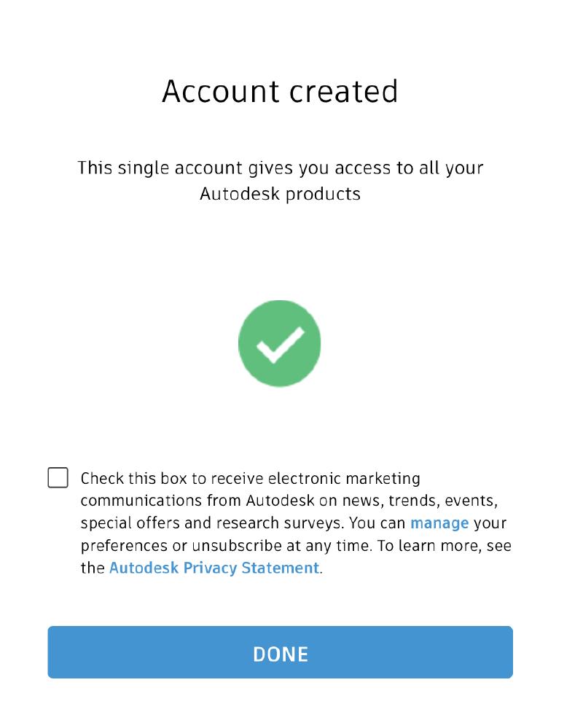Confirm setup with the blue DONE button
Image resolution: width=583 pixels, height=728 pixels.
[x=280, y=652]
